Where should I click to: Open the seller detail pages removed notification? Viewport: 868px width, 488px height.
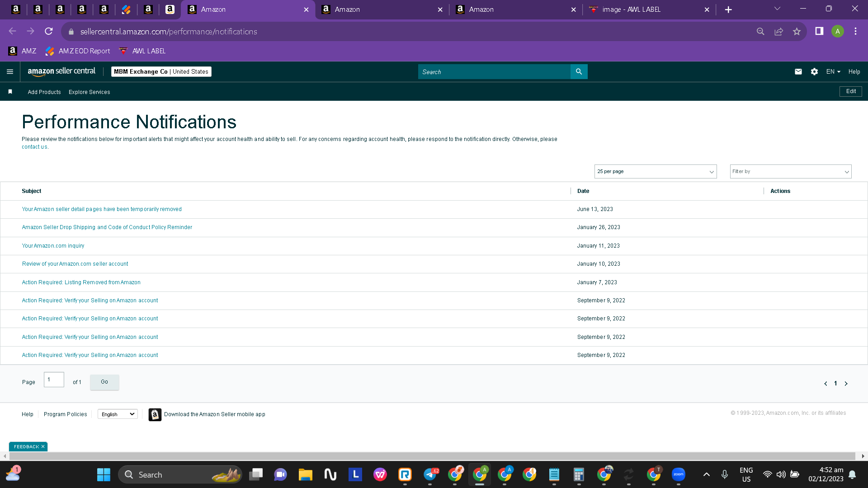point(102,209)
